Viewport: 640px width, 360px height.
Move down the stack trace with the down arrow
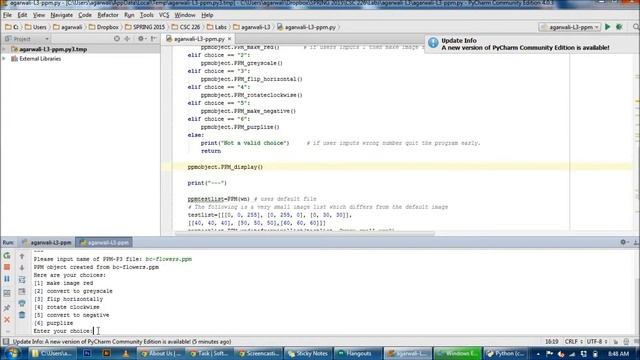click(x=22, y=268)
